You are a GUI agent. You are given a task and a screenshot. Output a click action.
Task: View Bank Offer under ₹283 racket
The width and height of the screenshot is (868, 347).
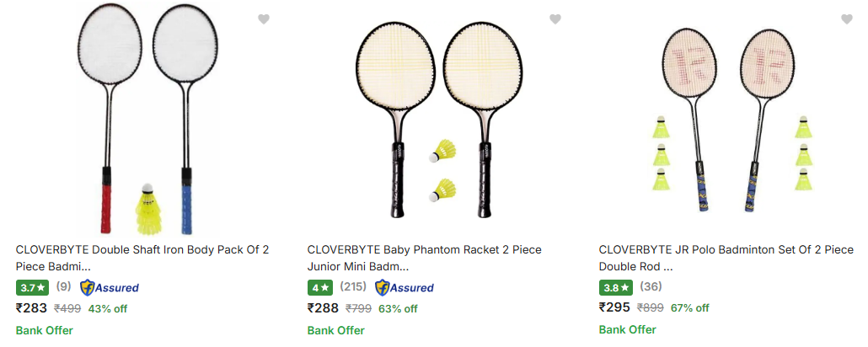pyautogui.click(x=45, y=330)
